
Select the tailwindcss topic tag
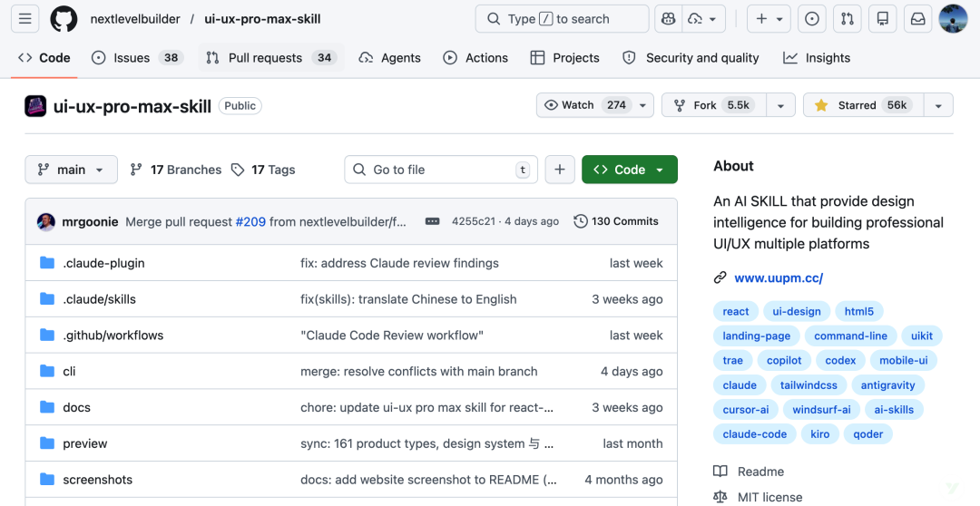click(x=808, y=384)
